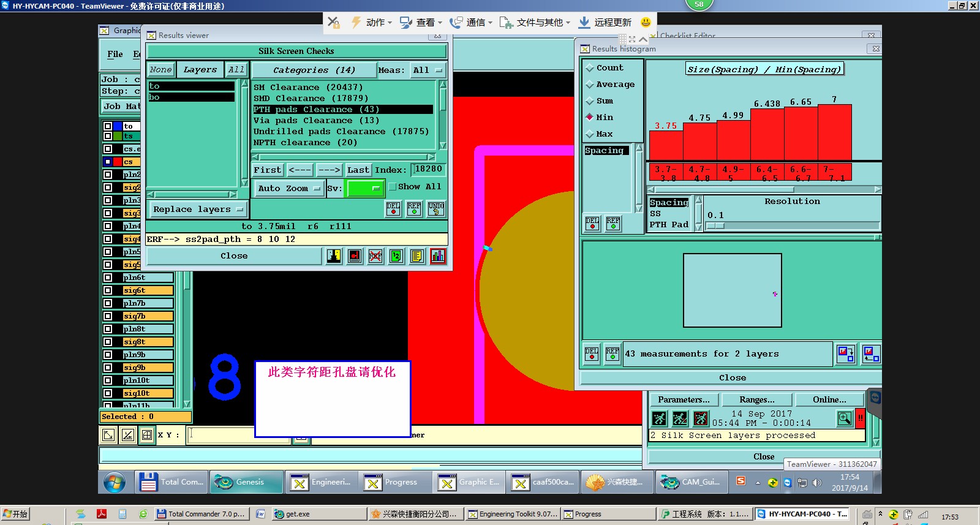Click the yellow notes icon in Results viewer
Screen dimensions: 980x525
417,256
